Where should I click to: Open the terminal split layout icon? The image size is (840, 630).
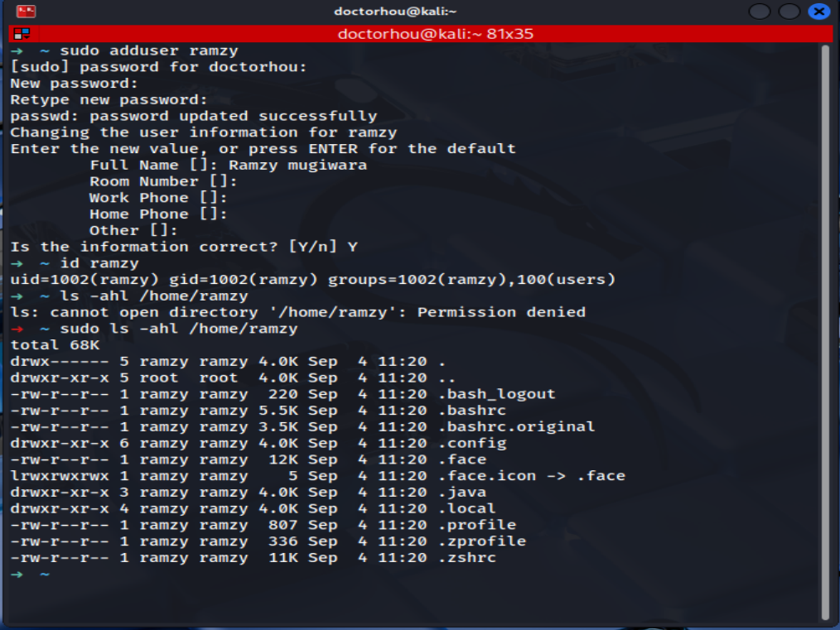pos(22,34)
